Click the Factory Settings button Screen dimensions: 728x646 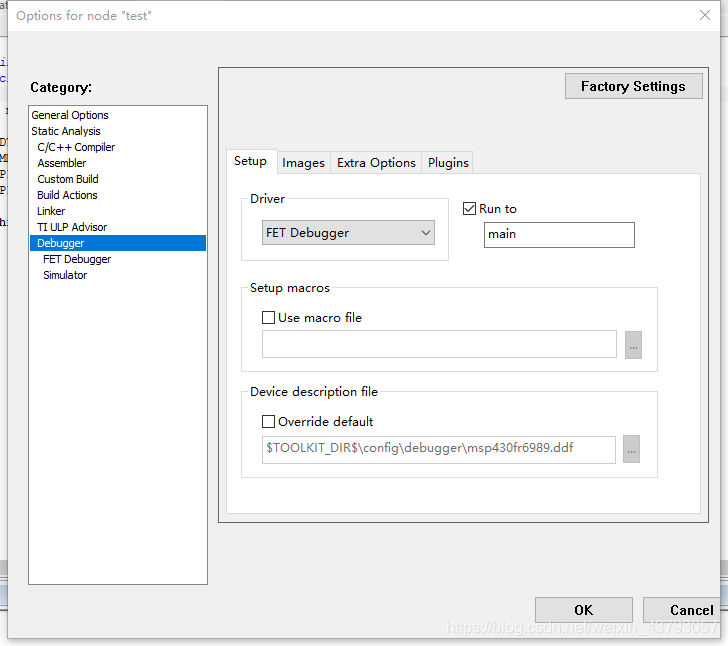(x=633, y=86)
